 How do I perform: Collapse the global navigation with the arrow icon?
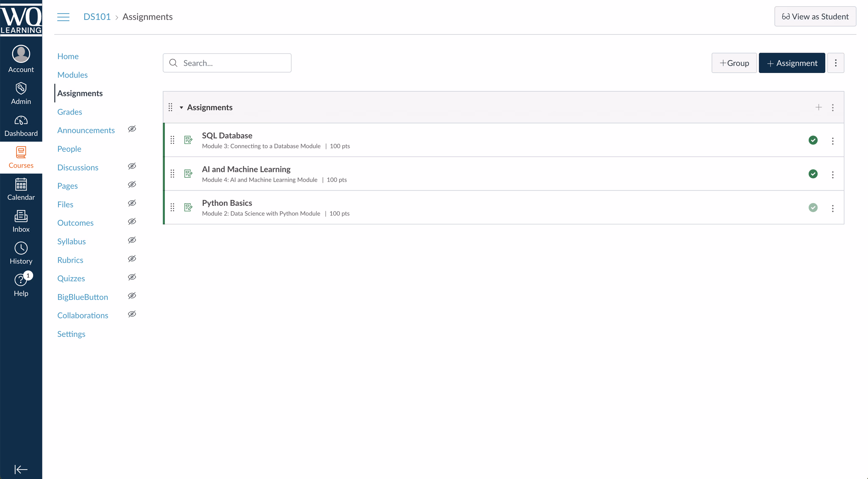(21, 469)
